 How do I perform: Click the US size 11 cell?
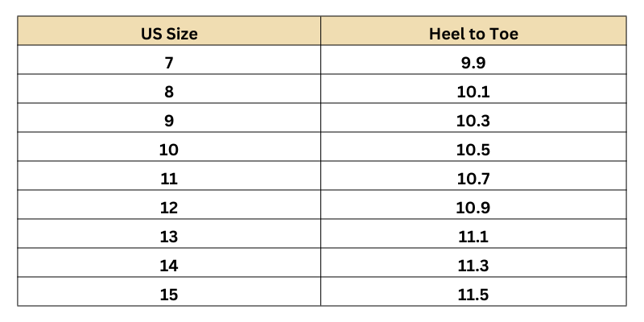169,179
